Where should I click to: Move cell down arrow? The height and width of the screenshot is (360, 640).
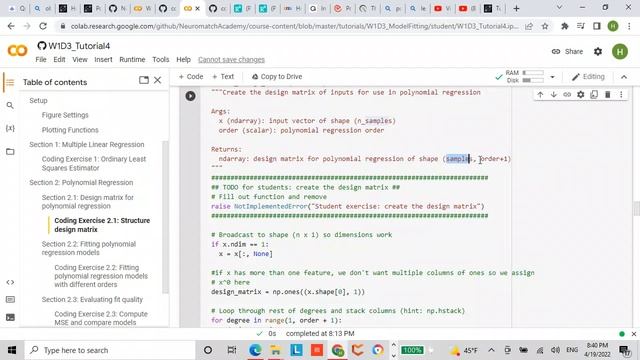553,95
